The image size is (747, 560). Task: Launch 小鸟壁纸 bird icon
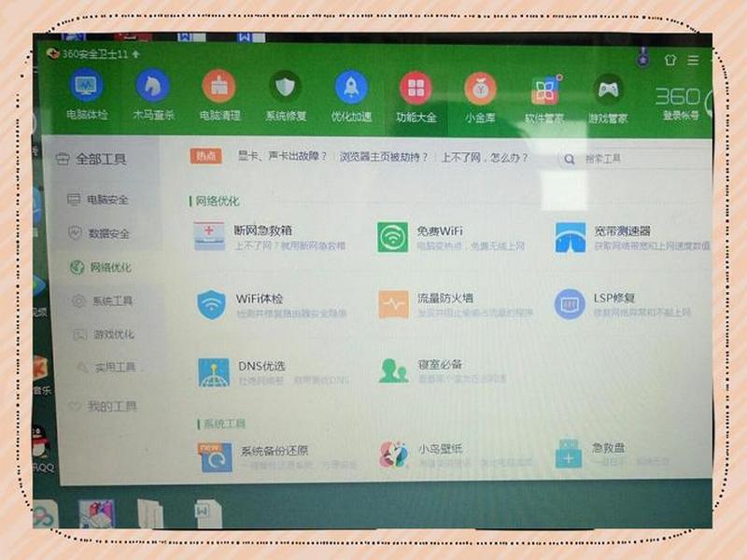pyautogui.click(x=393, y=455)
